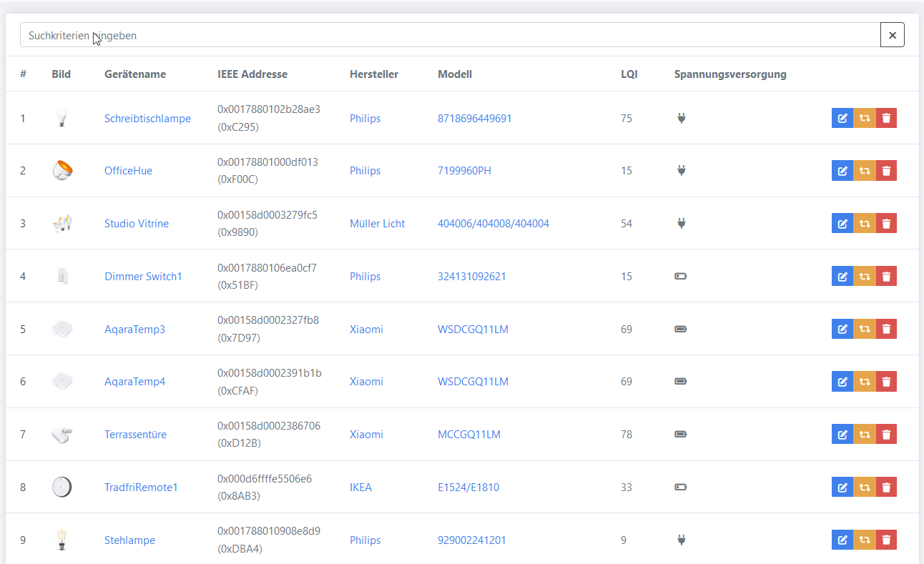This screenshot has height=564, width=924.
Task: Open model link 7199960PH
Action: (x=464, y=171)
